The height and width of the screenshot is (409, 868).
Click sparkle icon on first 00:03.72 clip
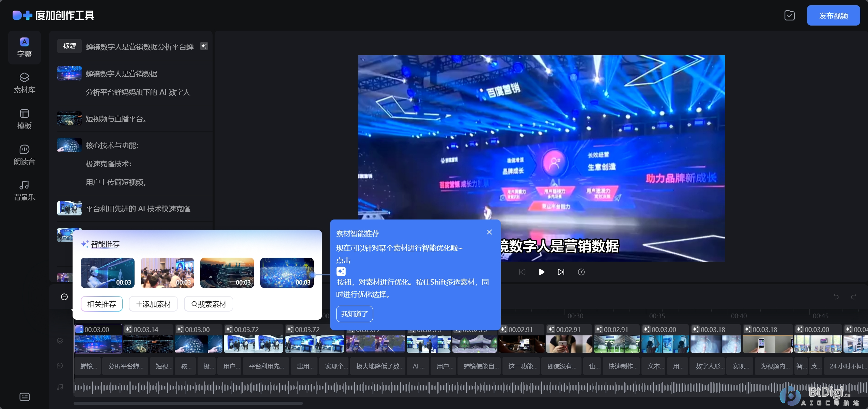[229, 330]
